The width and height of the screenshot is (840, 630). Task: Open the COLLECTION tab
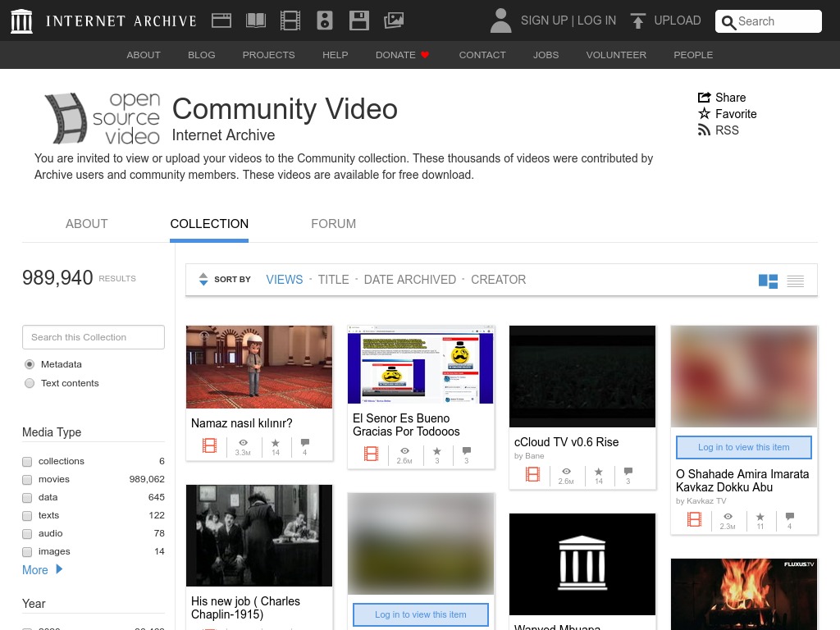point(209,224)
